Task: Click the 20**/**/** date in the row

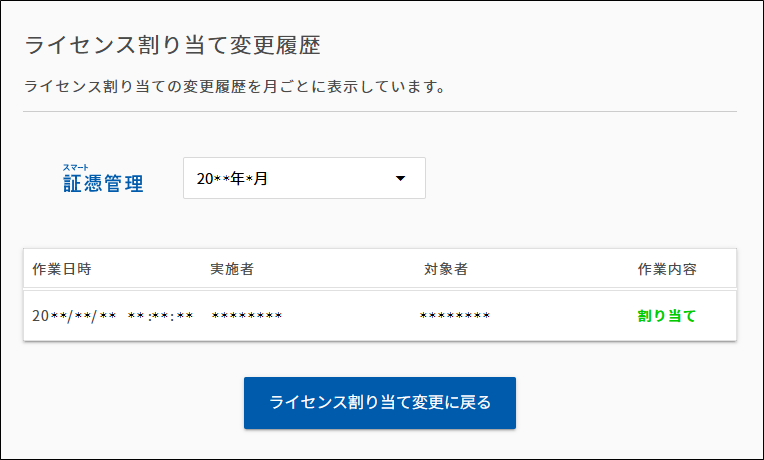Action: [x=75, y=316]
